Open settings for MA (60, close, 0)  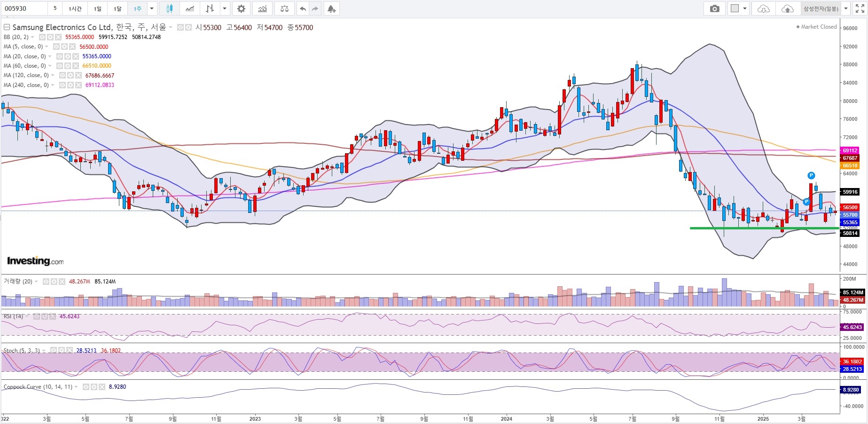67,66
